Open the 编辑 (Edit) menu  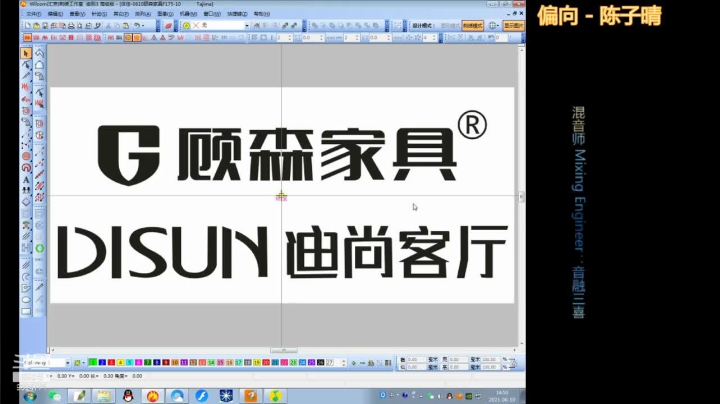click(56, 14)
